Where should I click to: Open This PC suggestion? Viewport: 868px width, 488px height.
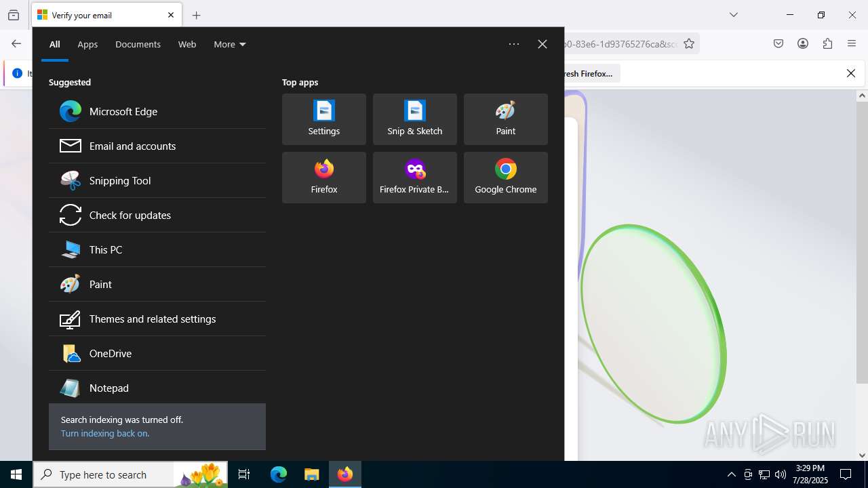pos(157,249)
